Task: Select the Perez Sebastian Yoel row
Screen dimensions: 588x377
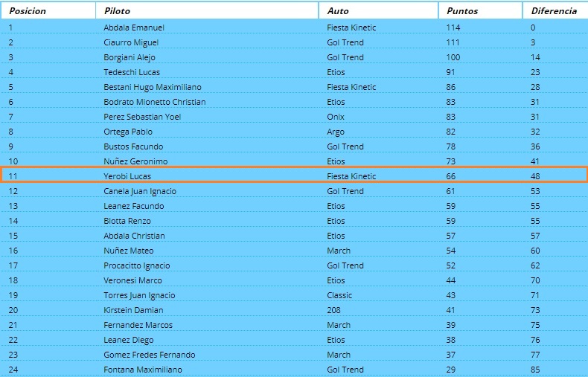Action: [x=294, y=117]
